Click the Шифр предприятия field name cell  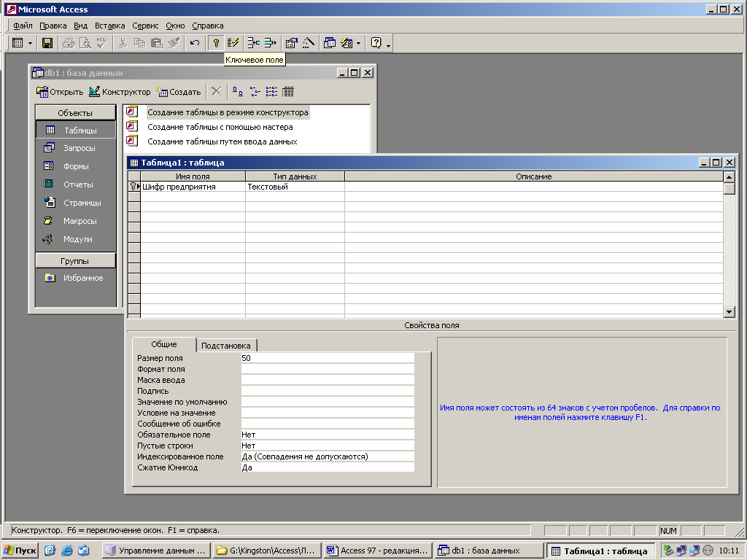coord(193,187)
